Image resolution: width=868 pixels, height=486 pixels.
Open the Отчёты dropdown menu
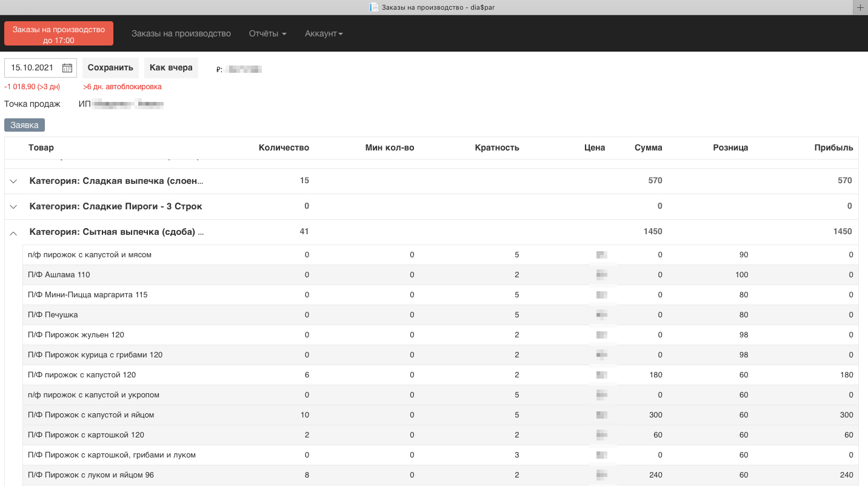coord(267,33)
